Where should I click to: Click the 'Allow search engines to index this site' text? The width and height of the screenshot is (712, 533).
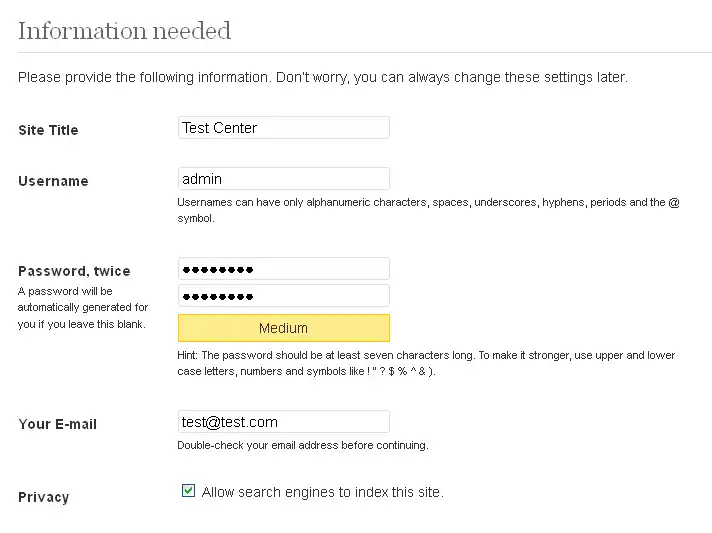pyautogui.click(x=323, y=492)
